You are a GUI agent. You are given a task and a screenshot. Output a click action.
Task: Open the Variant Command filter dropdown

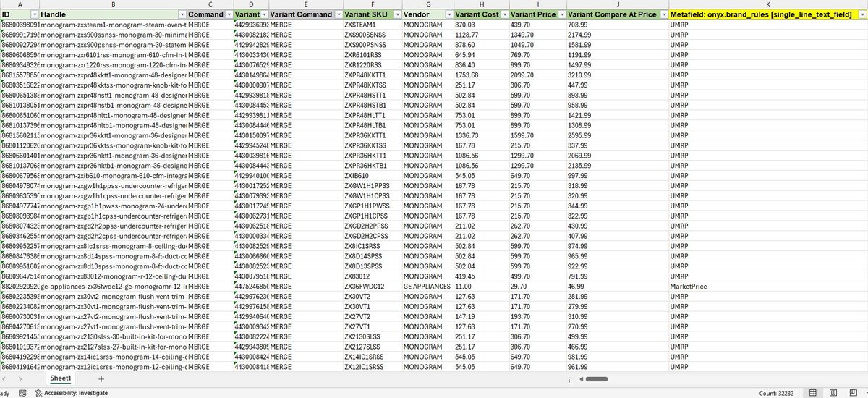click(338, 14)
